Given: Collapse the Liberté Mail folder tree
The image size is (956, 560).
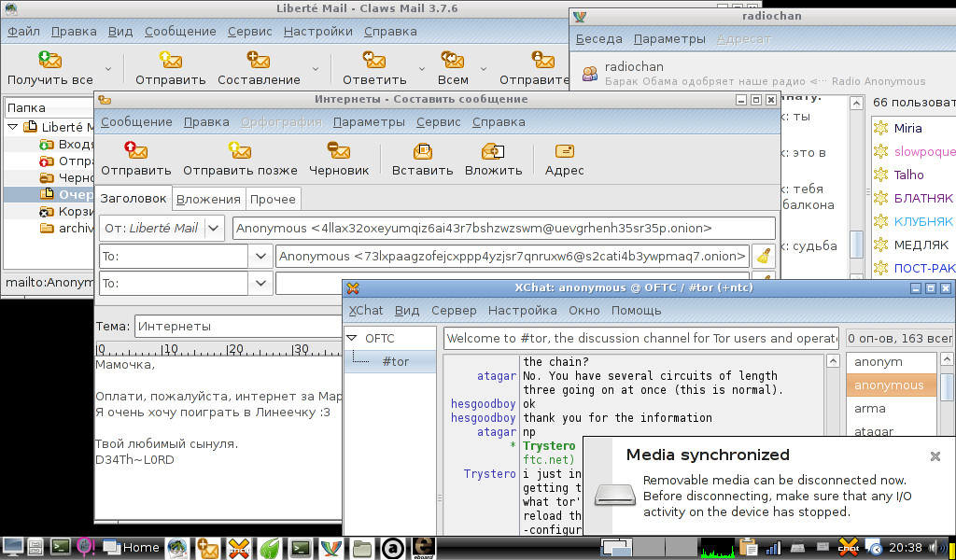Looking at the screenshot, I should pos(12,127).
